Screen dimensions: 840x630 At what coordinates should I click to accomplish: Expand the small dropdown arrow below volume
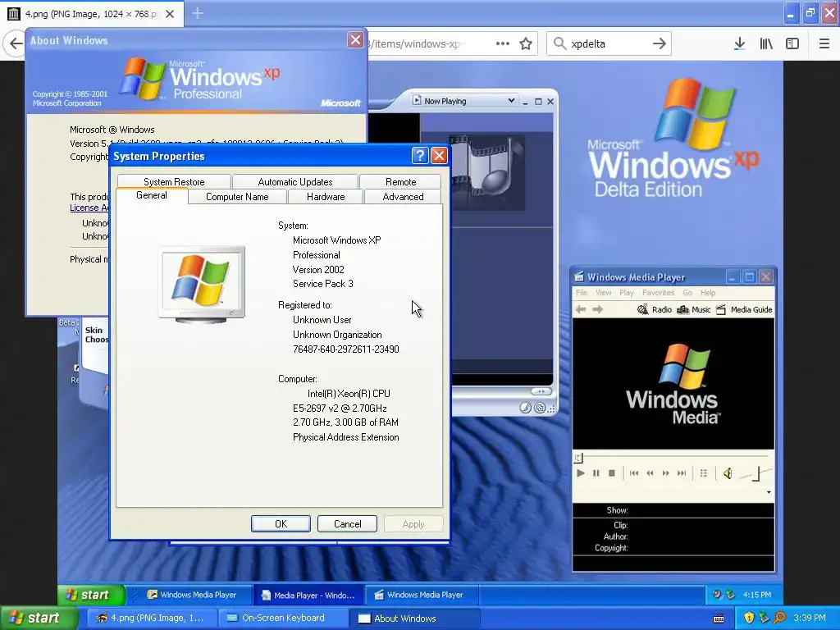[x=769, y=492]
